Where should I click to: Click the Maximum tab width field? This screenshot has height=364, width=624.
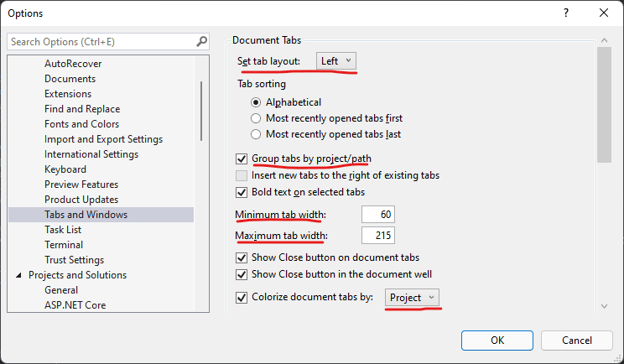click(x=378, y=236)
